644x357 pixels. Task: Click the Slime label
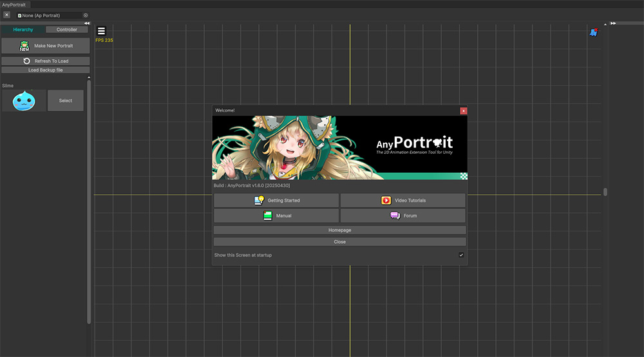[8, 86]
